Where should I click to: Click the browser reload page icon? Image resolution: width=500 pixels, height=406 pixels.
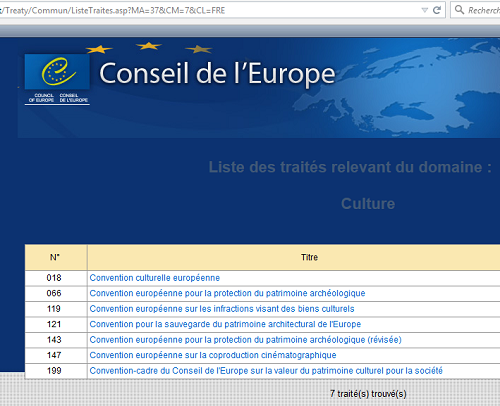coord(437,10)
